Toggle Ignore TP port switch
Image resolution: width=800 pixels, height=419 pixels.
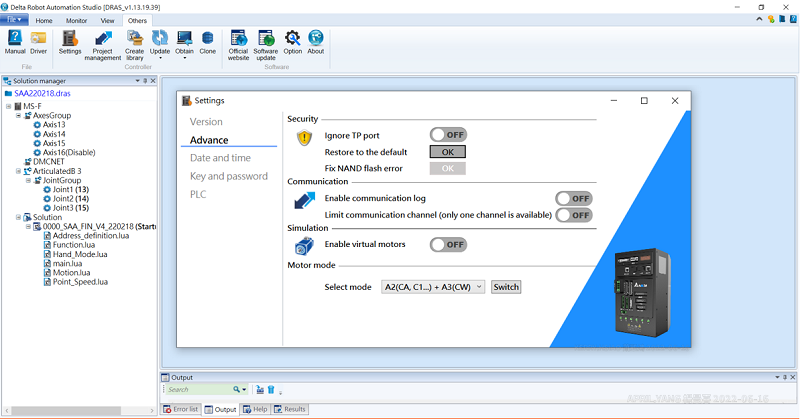pos(448,135)
